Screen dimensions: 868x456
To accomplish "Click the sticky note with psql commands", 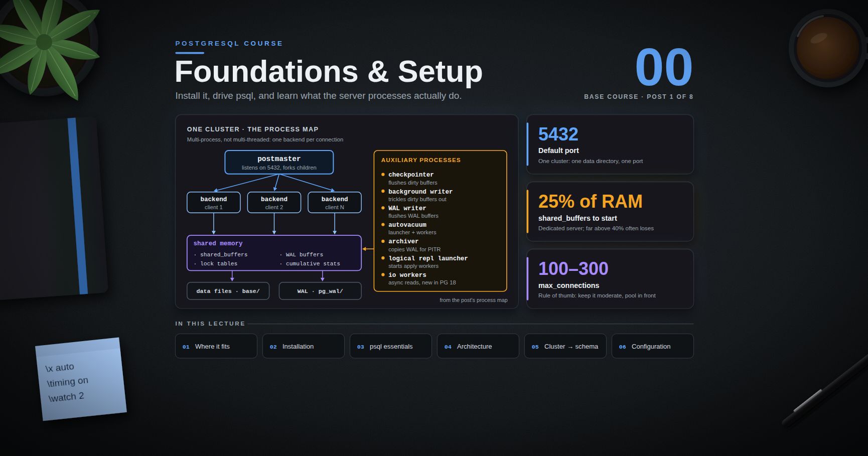I will (x=81, y=379).
